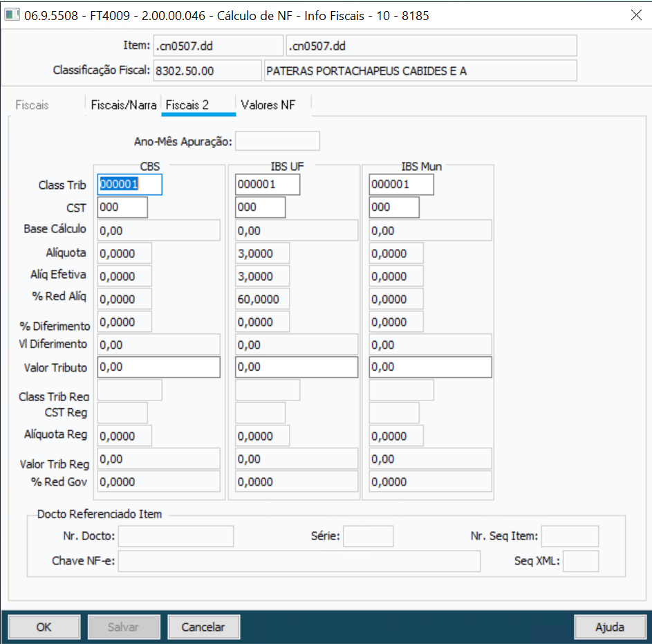Click the Chave NF-e input field
Screen dimensions: 652x644
click(x=299, y=561)
